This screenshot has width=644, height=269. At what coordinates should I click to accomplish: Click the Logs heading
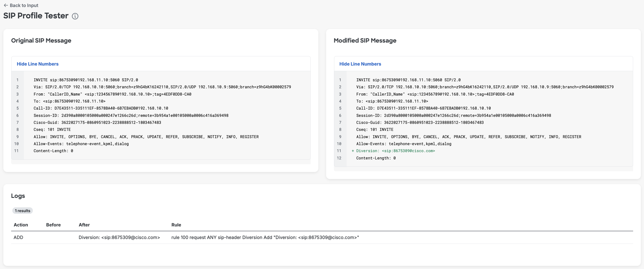(18, 196)
